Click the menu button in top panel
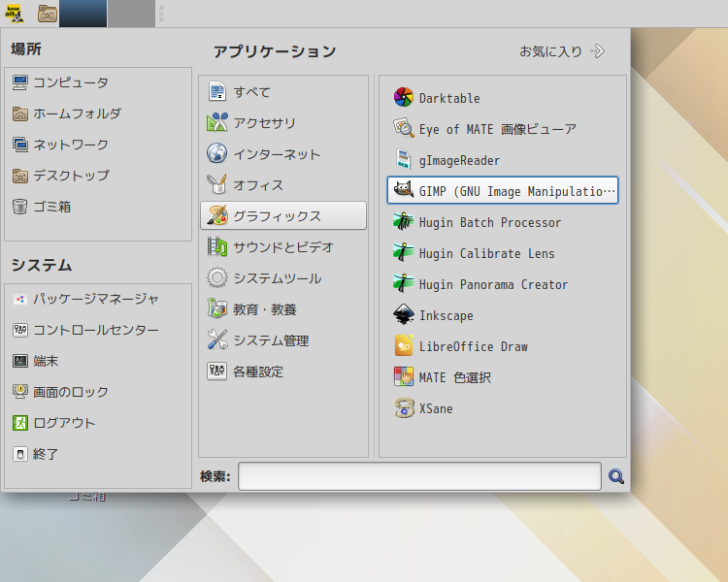 click(14, 14)
